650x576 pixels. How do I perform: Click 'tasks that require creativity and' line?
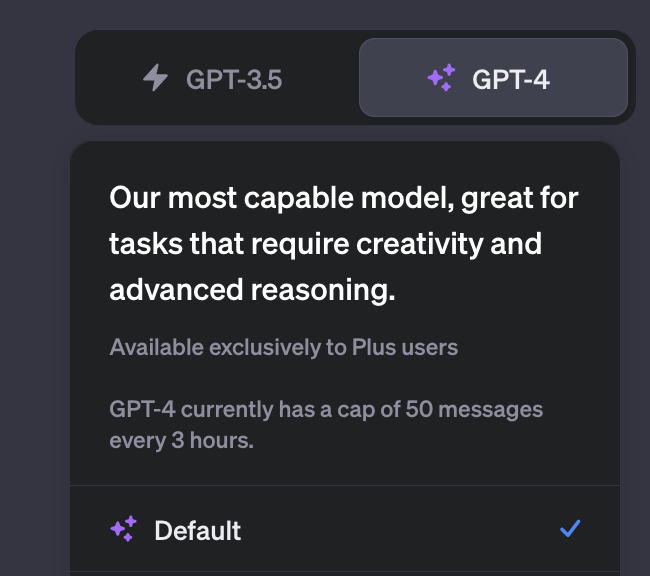pos(325,244)
